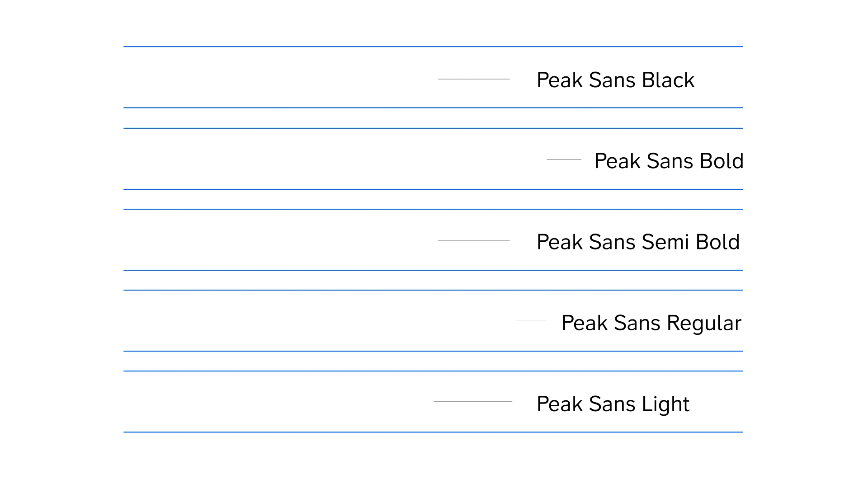Click the Peak Sans Semi Bold label
868x488 pixels.
pyautogui.click(x=638, y=242)
